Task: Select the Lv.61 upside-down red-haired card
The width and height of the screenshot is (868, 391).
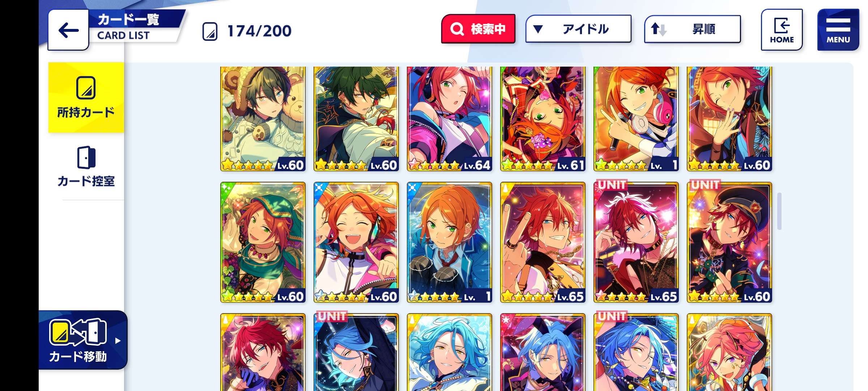Action: [x=543, y=119]
